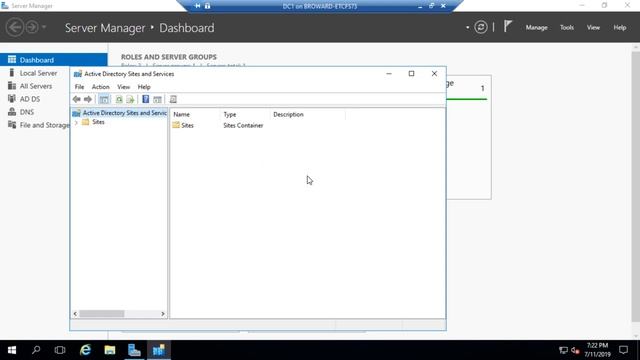Open the View menu in AD Sites
The image size is (640, 360).
tap(123, 87)
